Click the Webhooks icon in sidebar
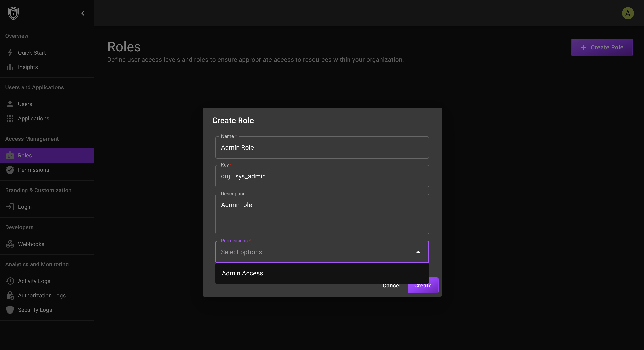This screenshot has width=644, height=350. (x=10, y=244)
